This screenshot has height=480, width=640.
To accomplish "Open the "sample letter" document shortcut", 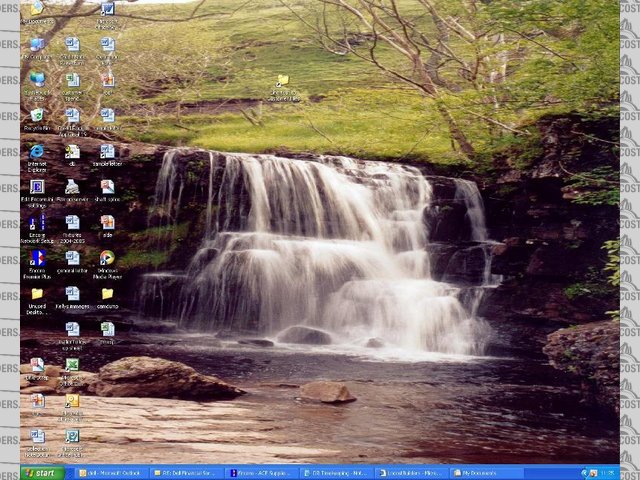I will coord(107,152).
